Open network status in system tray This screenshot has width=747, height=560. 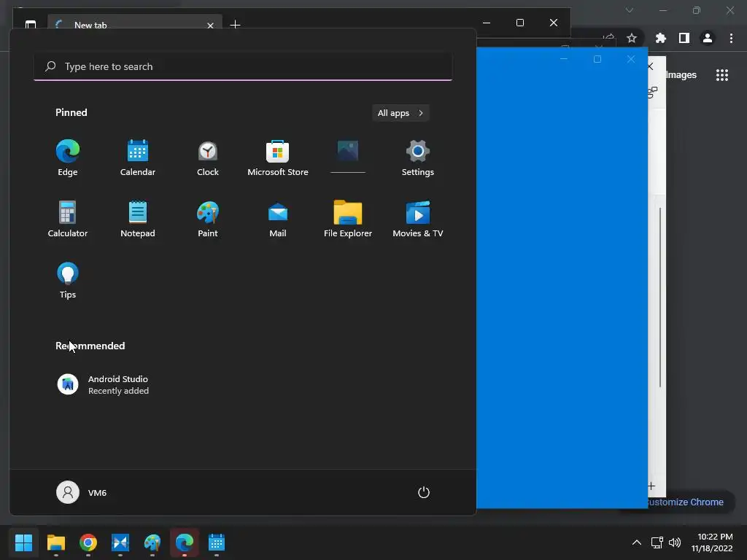657,542
